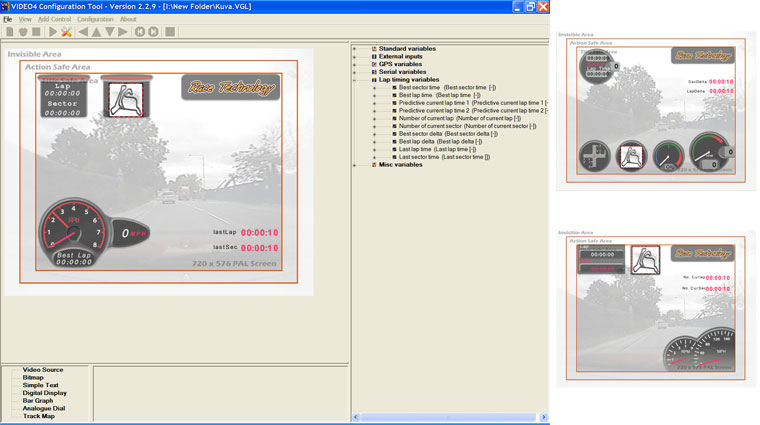Open the Configuration menu

(x=95, y=19)
